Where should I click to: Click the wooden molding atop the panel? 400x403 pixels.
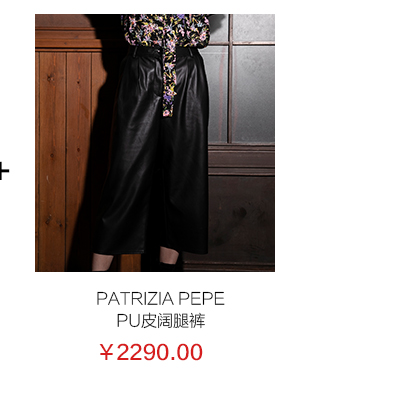click(x=68, y=38)
